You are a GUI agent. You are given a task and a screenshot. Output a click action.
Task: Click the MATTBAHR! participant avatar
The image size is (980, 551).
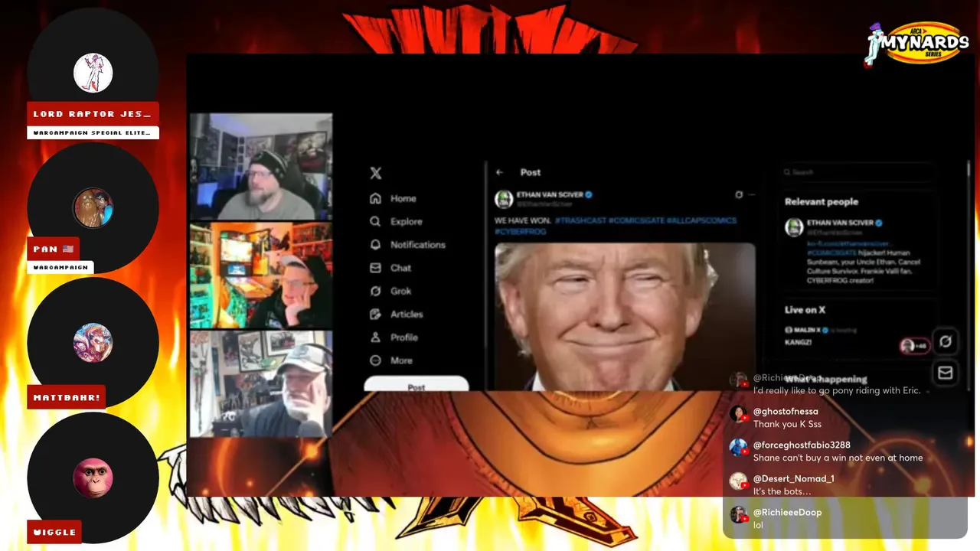tap(93, 343)
